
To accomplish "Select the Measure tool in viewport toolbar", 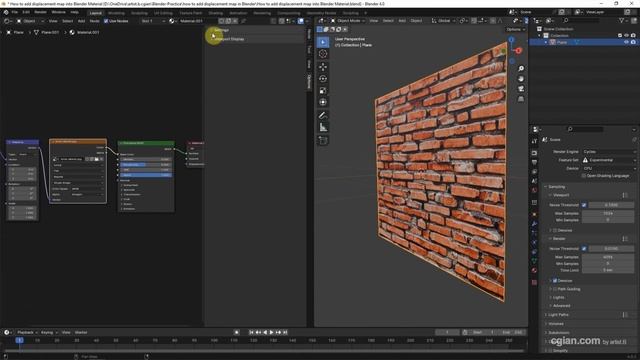I will pyautogui.click(x=323, y=127).
